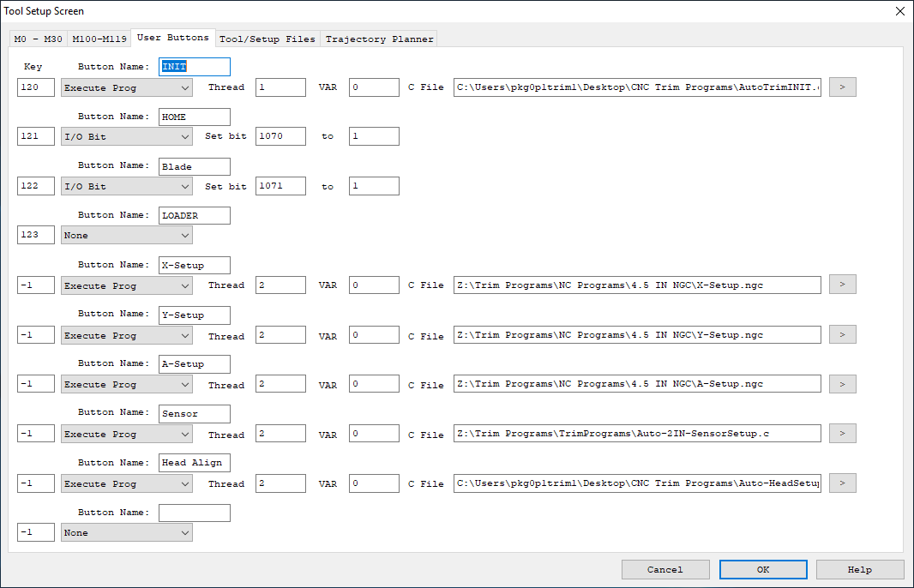The width and height of the screenshot is (914, 588).
Task: Click the empty last Button Name field
Action: 194,513
